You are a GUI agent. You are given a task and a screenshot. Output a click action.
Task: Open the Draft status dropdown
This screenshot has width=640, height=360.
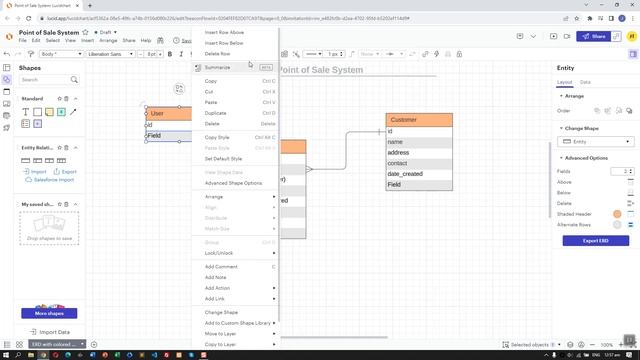click(106, 32)
